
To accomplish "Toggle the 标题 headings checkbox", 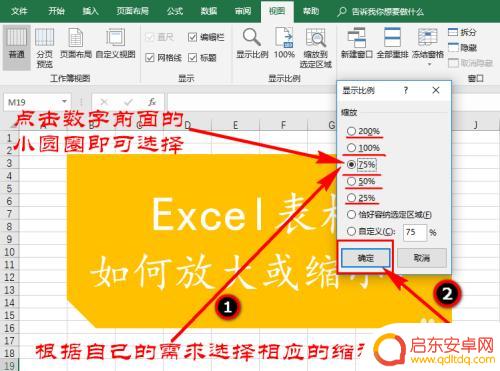I will tap(192, 58).
